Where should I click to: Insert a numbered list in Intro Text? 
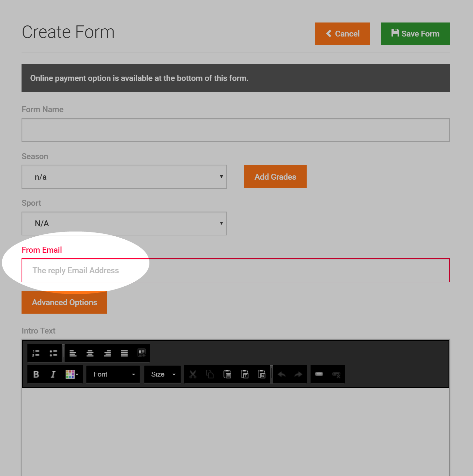tap(36, 353)
